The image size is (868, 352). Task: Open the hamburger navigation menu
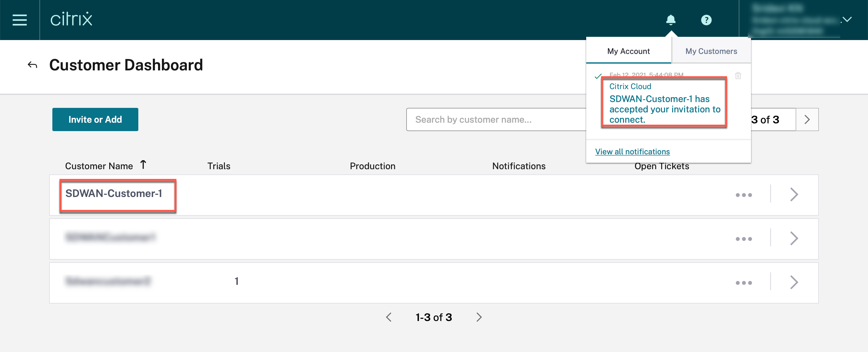point(19,20)
